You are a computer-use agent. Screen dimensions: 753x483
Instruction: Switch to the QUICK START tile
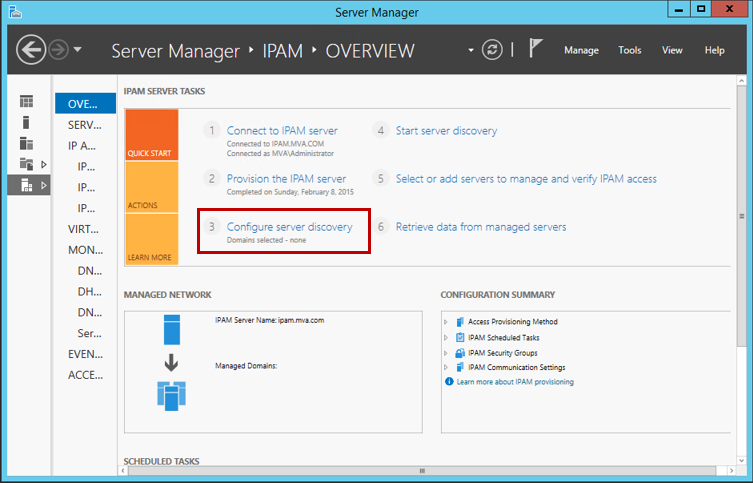(x=152, y=134)
